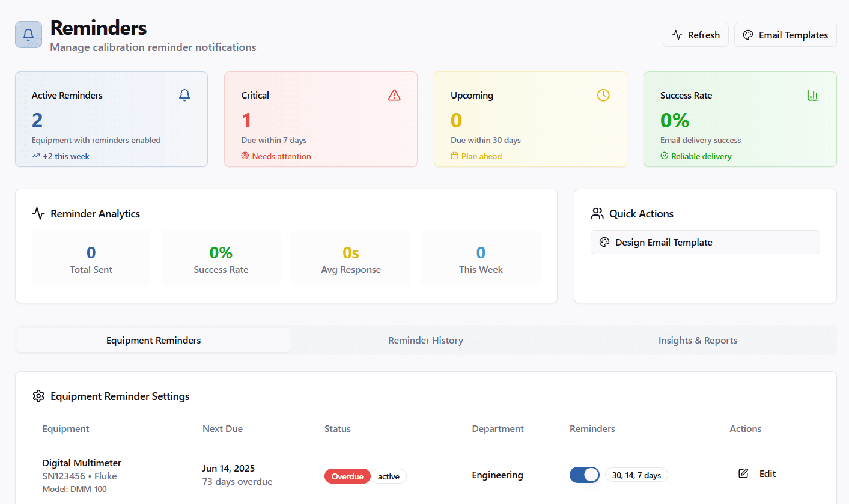This screenshot has width=849, height=504.
Task: Click the clock icon in Upcoming card
Action: 603,95
